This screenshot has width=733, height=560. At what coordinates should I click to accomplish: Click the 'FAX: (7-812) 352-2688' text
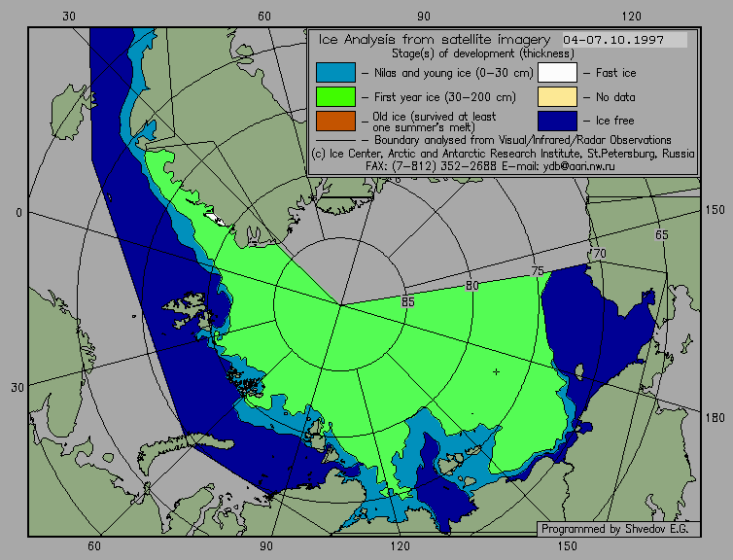(x=431, y=166)
